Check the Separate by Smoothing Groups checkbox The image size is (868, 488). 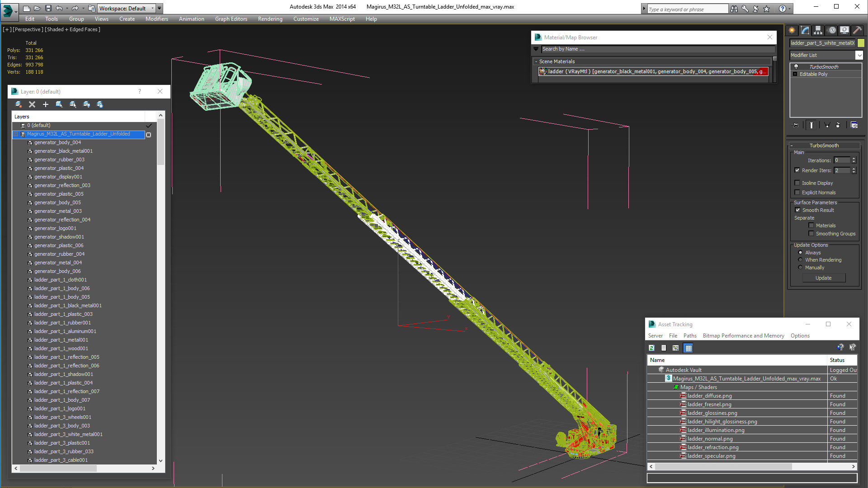811,234
